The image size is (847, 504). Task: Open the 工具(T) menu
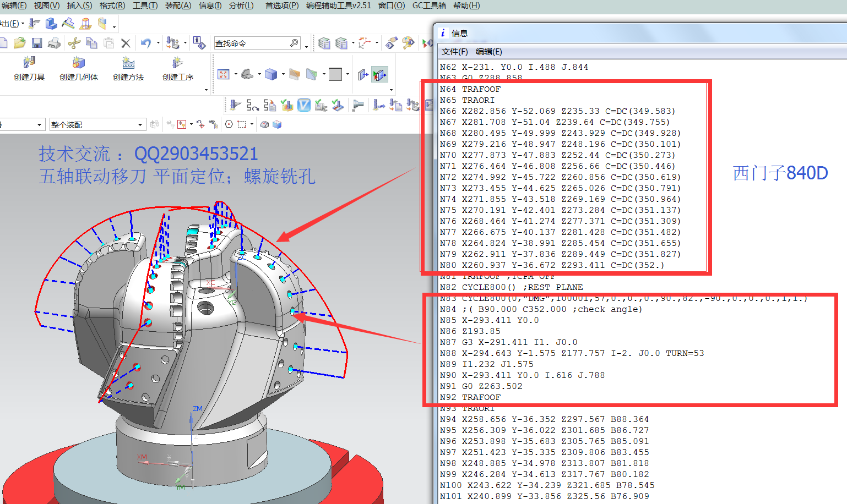[145, 6]
